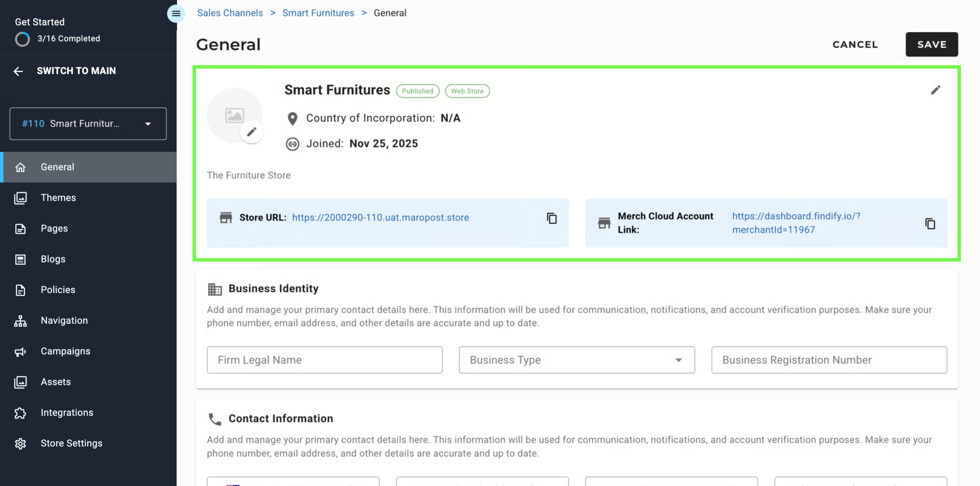980x486 pixels.
Task: Click the Published status badge
Action: [x=417, y=91]
